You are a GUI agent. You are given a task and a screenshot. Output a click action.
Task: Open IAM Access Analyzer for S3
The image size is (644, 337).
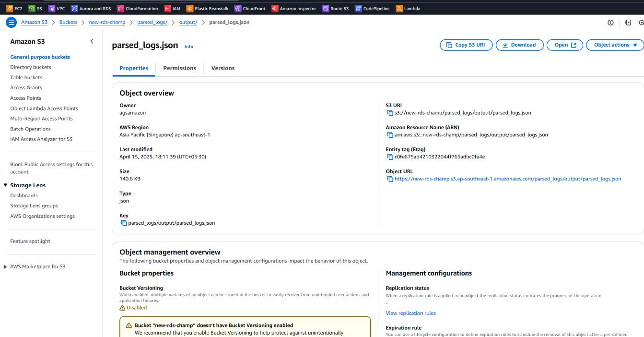coord(42,139)
